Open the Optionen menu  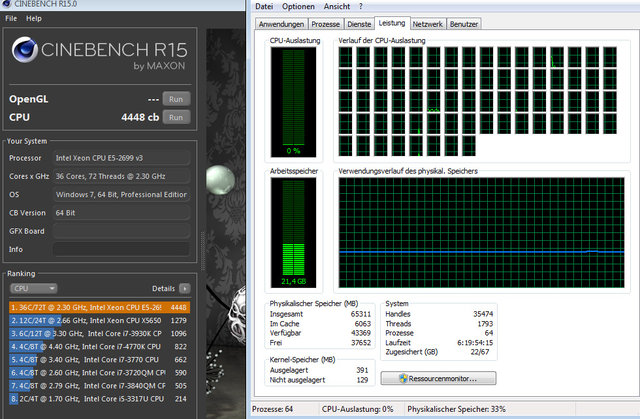(298, 7)
